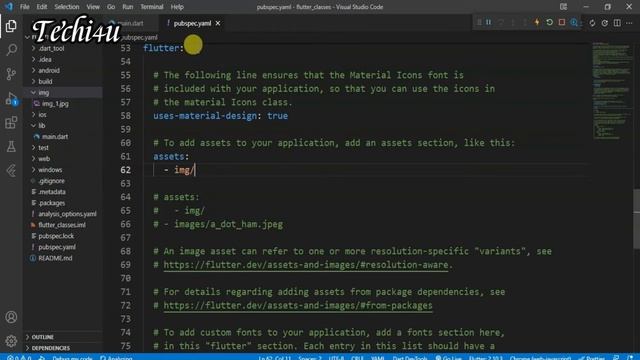
Task: Click the editor vertical scrollbar thumb
Action: (x=636, y=218)
